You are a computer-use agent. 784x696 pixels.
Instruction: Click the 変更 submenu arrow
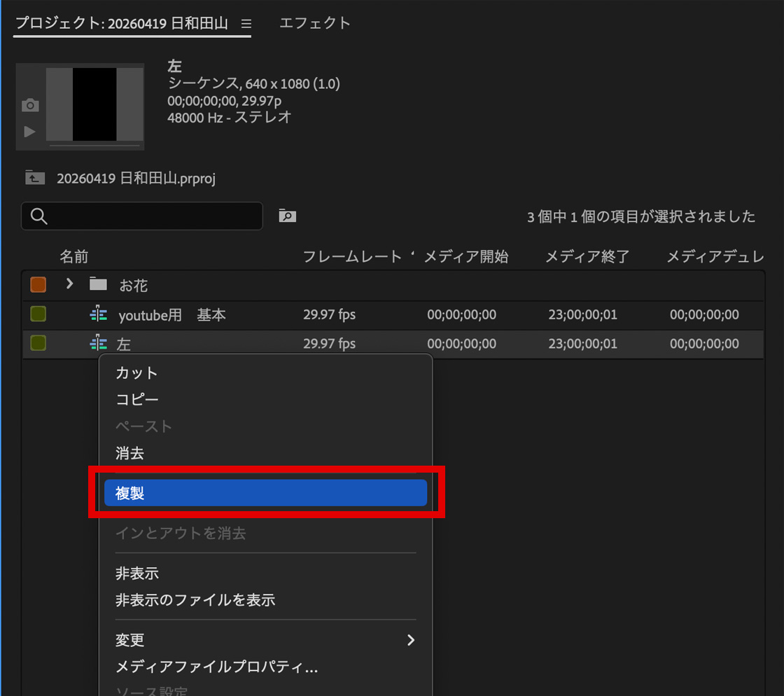point(411,640)
